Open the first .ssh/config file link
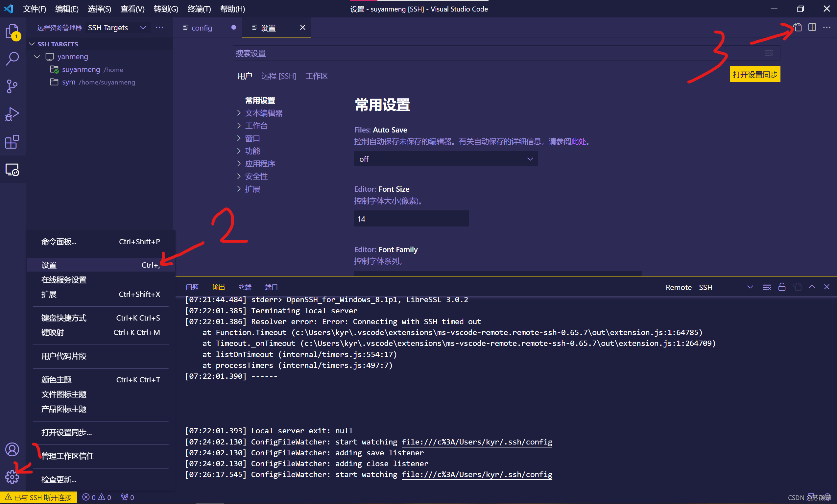Image resolution: width=837 pixels, height=504 pixels. point(477,442)
